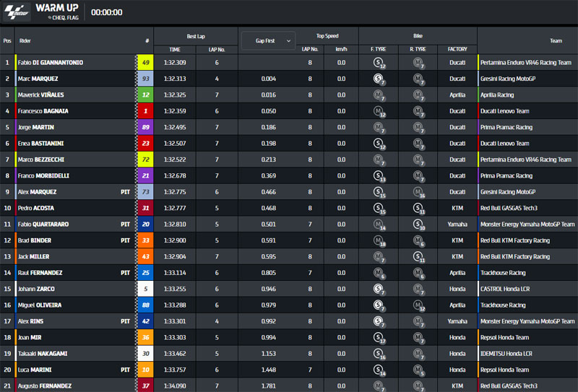578x392 pixels.
Task: Click number 49 yellow badge
Action: click(146, 63)
